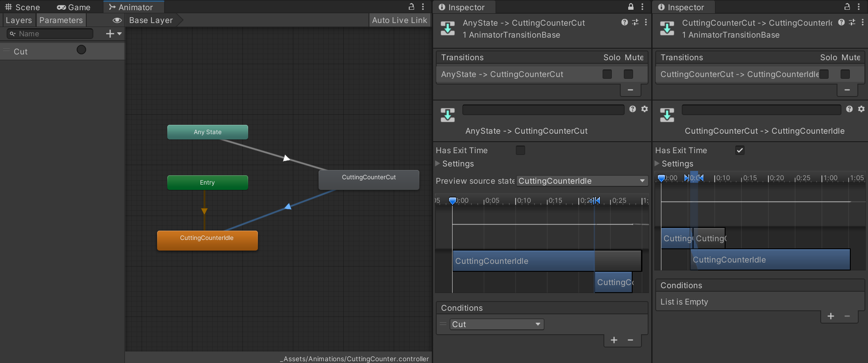Open the Animator window kebab menu

click(x=423, y=7)
